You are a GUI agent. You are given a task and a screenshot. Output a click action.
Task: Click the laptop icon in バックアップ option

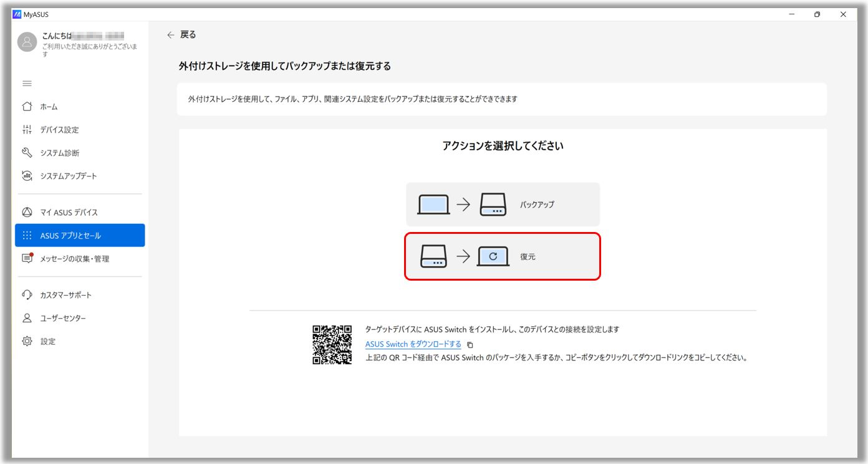click(433, 205)
